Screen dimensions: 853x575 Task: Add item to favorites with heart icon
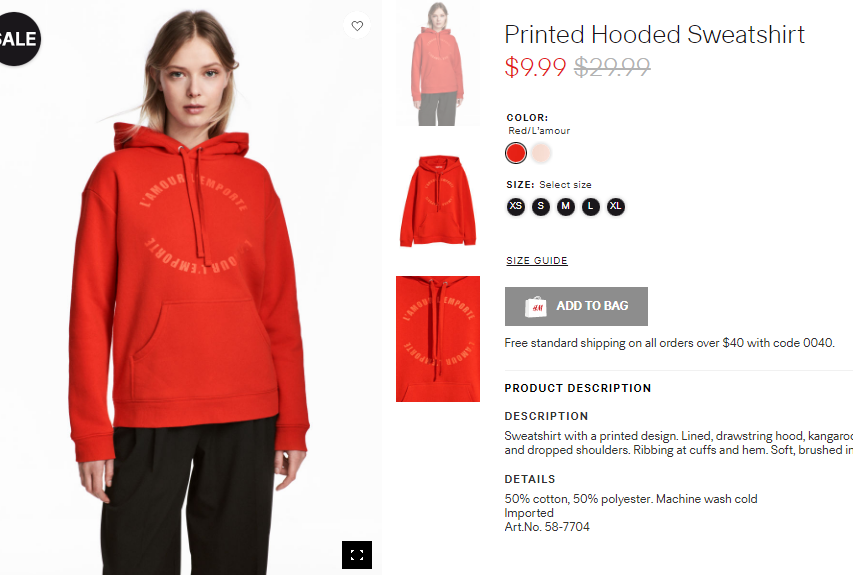(x=357, y=26)
